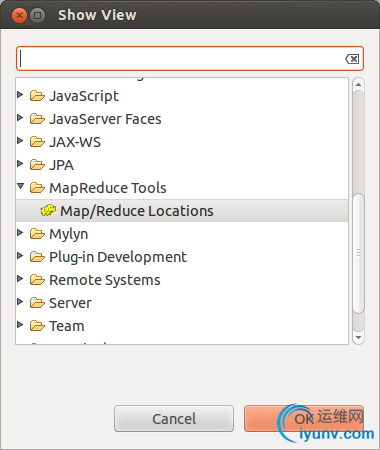Click the Team folder icon

pos(37,326)
